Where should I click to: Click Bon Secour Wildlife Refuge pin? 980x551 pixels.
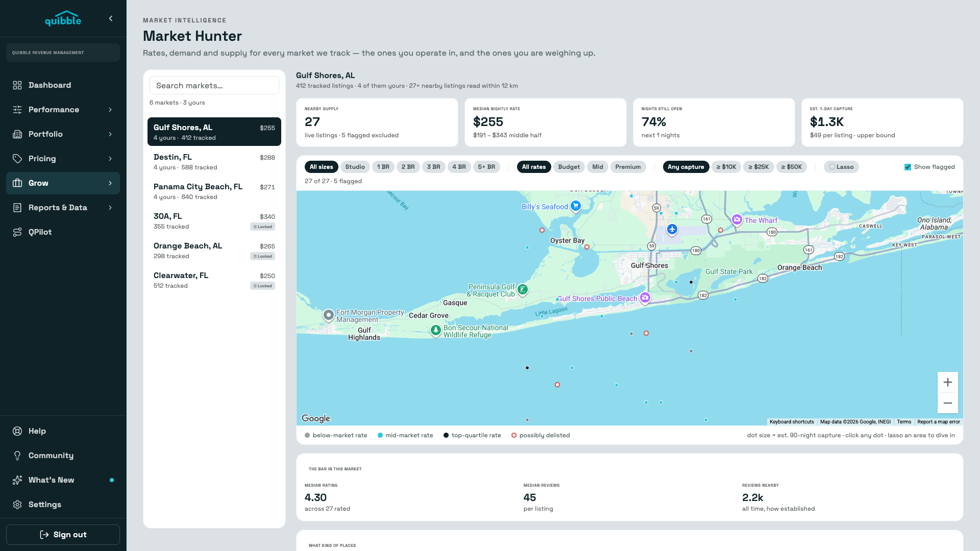click(435, 331)
